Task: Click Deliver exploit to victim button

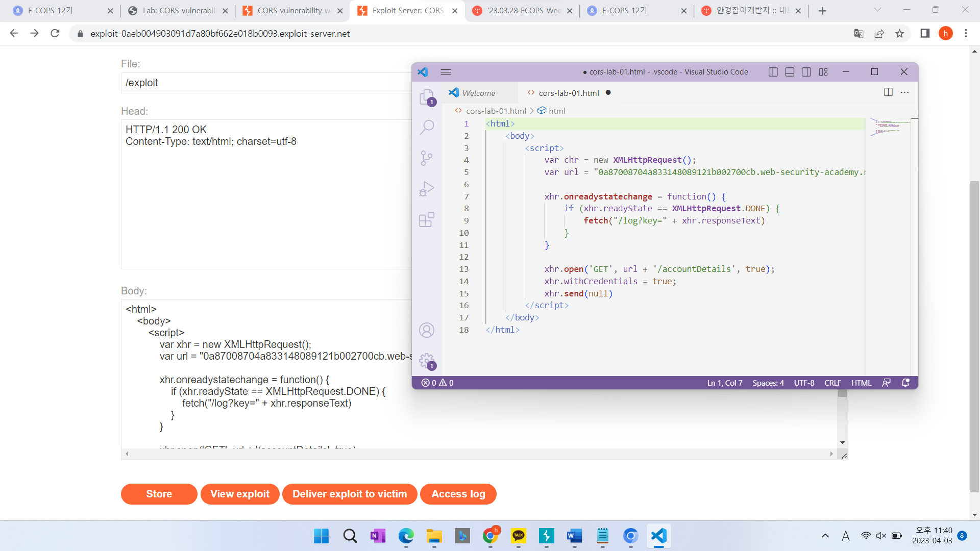Action: [350, 494]
